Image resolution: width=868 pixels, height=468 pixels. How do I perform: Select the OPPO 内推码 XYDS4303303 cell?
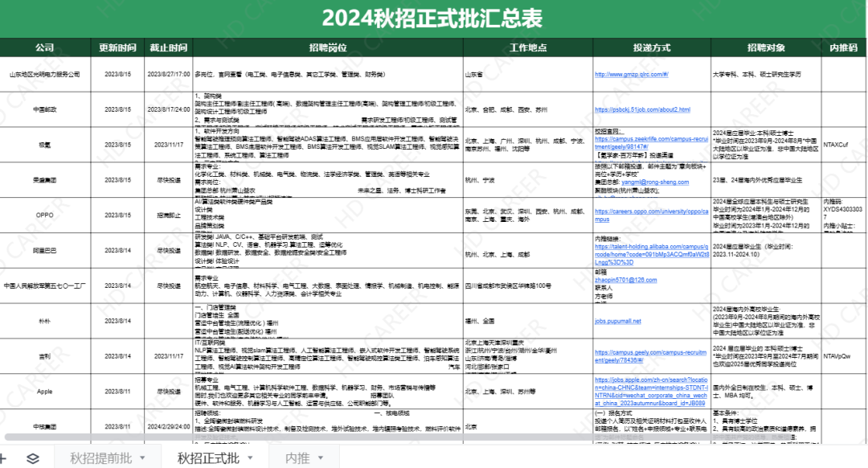(844, 215)
